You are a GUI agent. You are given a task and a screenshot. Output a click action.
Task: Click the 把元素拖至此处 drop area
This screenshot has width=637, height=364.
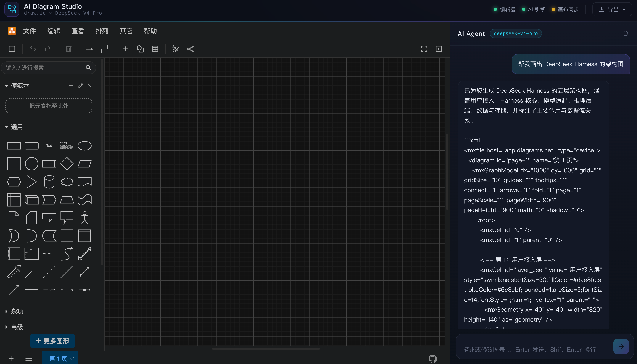click(x=49, y=106)
